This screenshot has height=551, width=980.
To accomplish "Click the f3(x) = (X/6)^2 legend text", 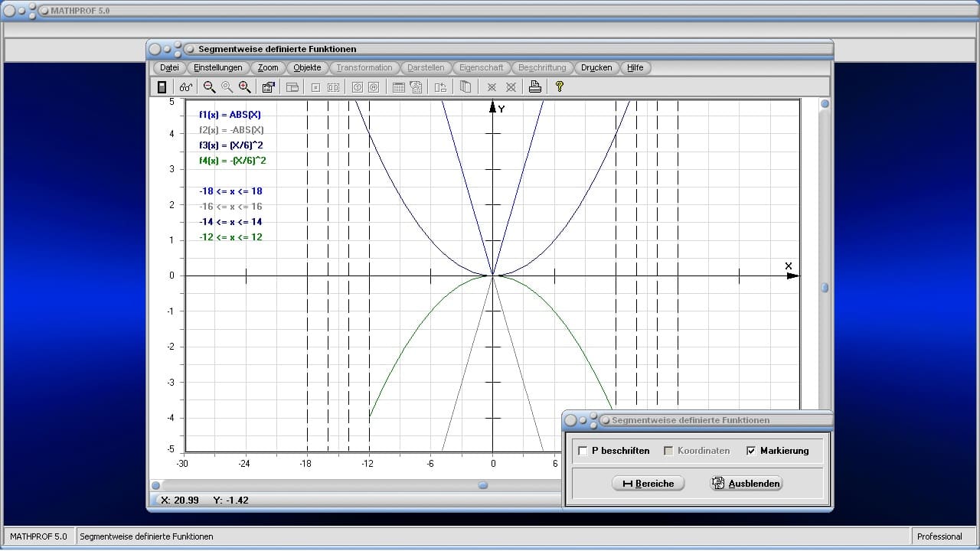I will (231, 145).
